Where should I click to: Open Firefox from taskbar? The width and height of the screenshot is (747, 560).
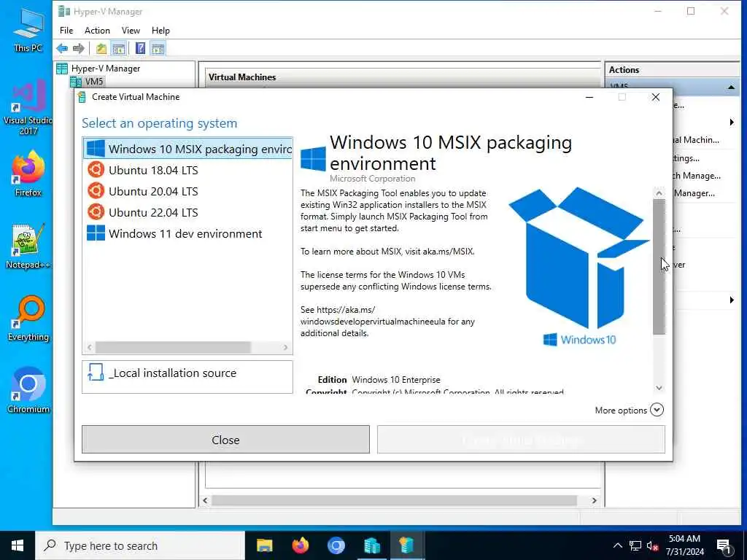pos(300,545)
